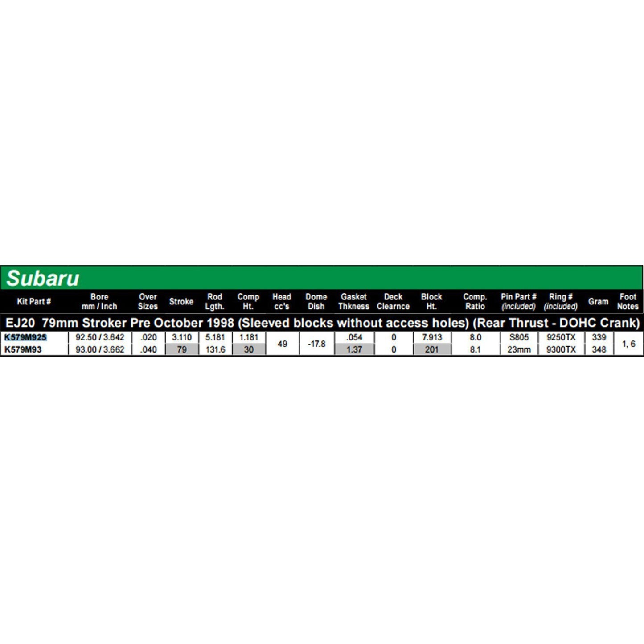Image resolution: width=644 pixels, height=644 pixels.
Task: Click stroke value 3.110
Action: [x=182, y=338]
